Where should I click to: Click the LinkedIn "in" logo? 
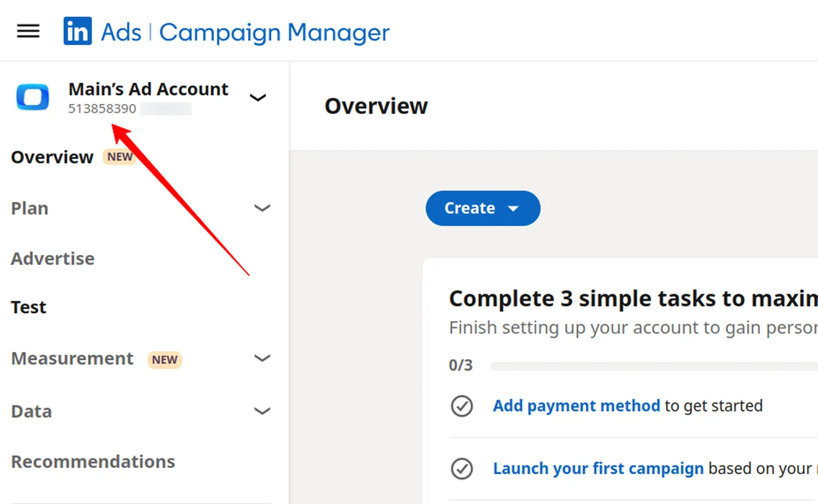(77, 31)
